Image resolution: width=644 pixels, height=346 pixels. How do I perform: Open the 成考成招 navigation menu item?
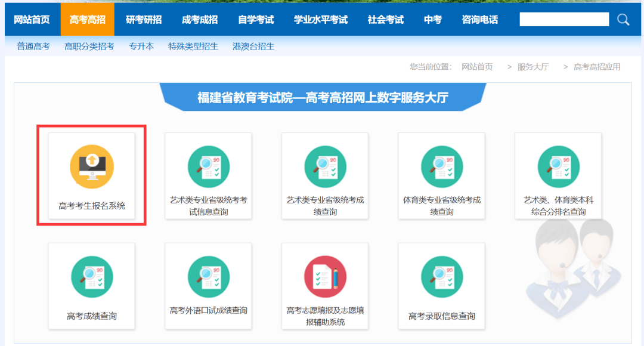200,20
